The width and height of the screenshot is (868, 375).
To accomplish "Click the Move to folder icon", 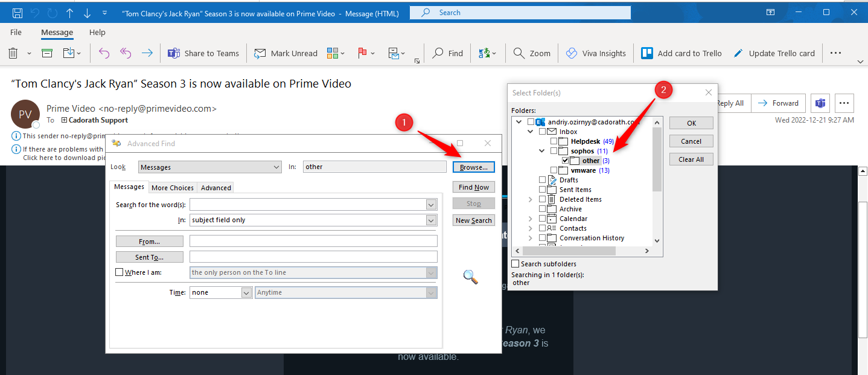I will (x=68, y=53).
